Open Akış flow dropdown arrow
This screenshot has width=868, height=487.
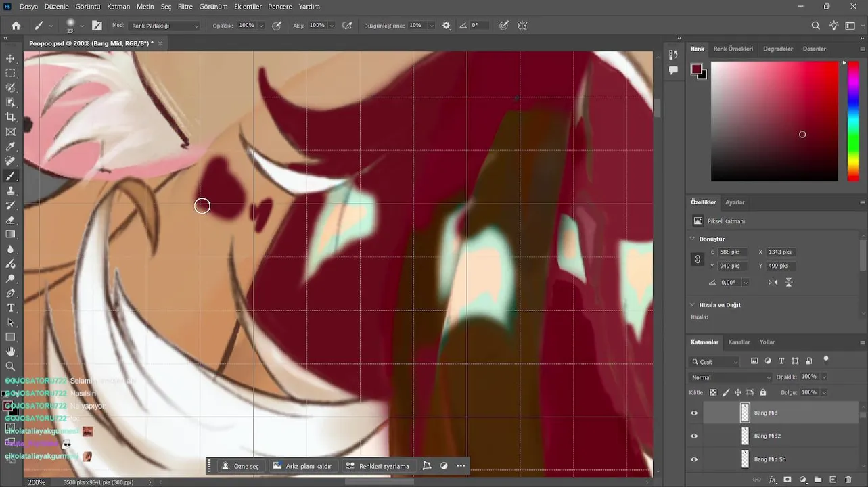(332, 26)
